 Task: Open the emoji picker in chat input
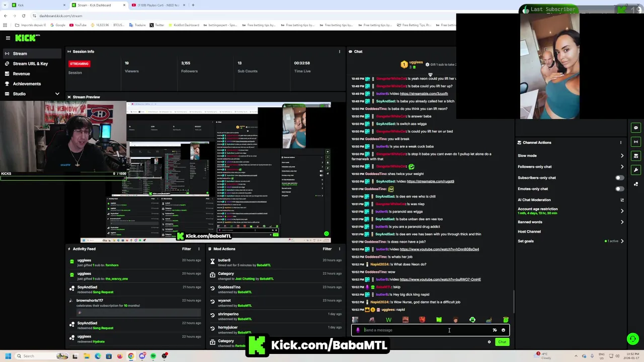[503, 330]
